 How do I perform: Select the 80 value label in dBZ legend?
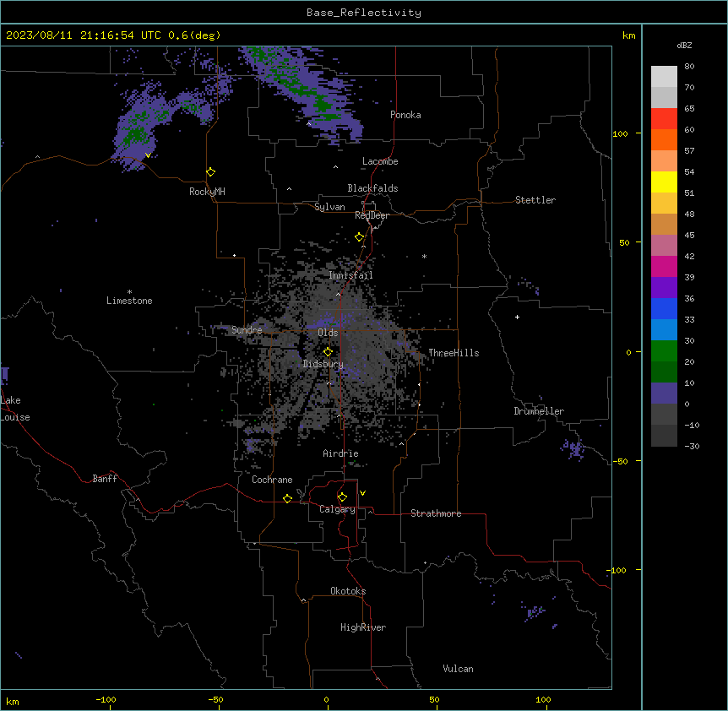[x=689, y=66]
